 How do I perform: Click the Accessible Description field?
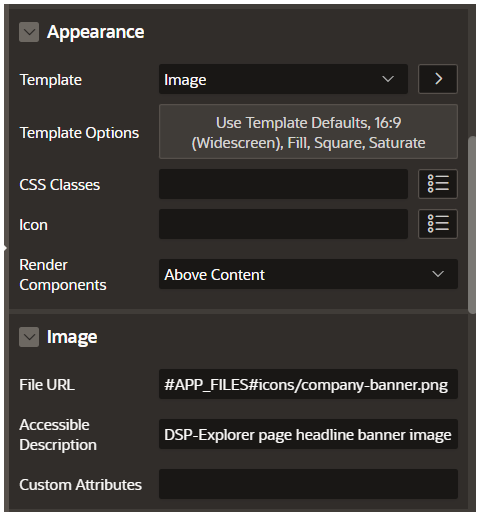[x=308, y=434]
